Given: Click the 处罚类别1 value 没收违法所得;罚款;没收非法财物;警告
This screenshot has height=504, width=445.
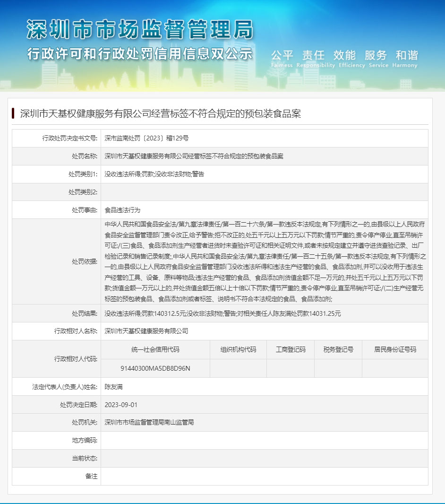Looking at the screenshot, I should click(x=154, y=174).
